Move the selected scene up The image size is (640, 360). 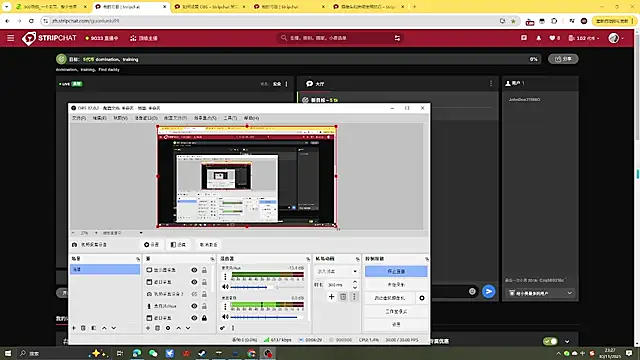coord(104,328)
